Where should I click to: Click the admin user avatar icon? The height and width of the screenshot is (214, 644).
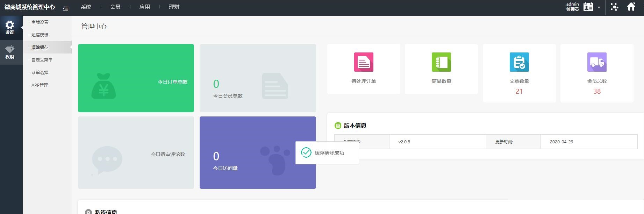tap(588, 7)
